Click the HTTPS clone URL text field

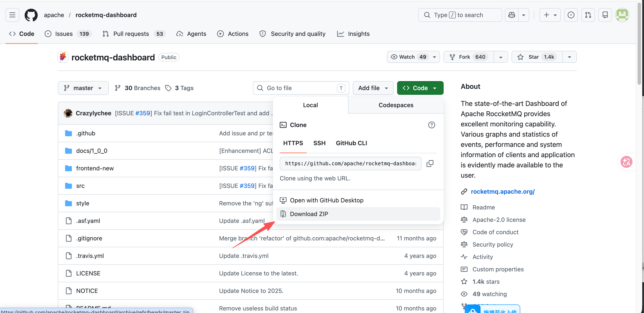pyautogui.click(x=350, y=164)
